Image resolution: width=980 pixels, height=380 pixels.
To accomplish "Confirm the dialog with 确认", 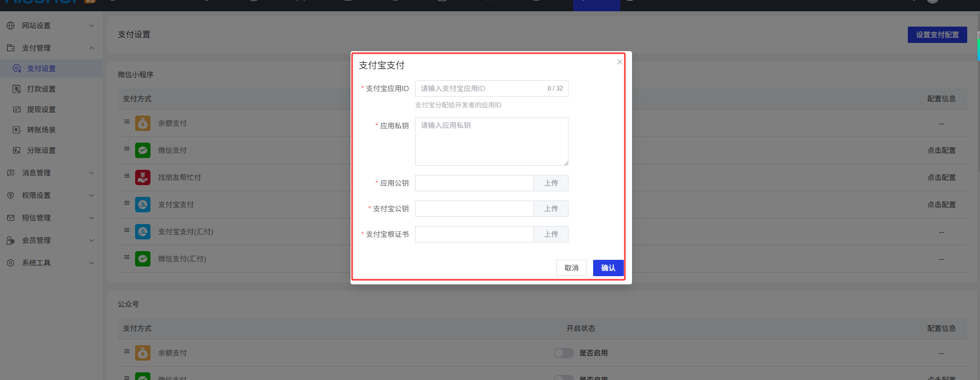I will coord(608,268).
